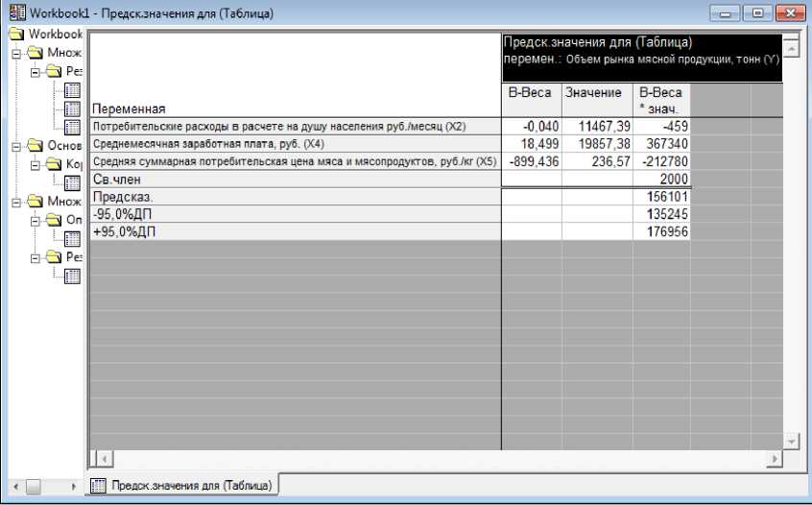Collapse the Оп tree node
The height and width of the screenshot is (505, 812).
pyautogui.click(x=36, y=221)
